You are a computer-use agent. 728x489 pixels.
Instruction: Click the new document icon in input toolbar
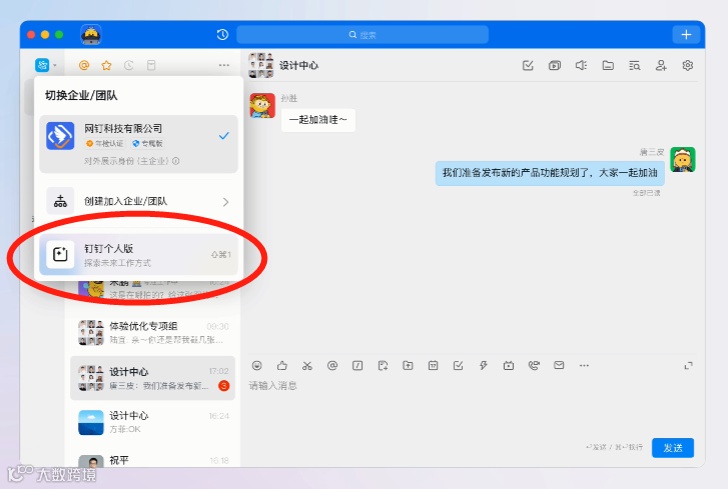(383, 365)
